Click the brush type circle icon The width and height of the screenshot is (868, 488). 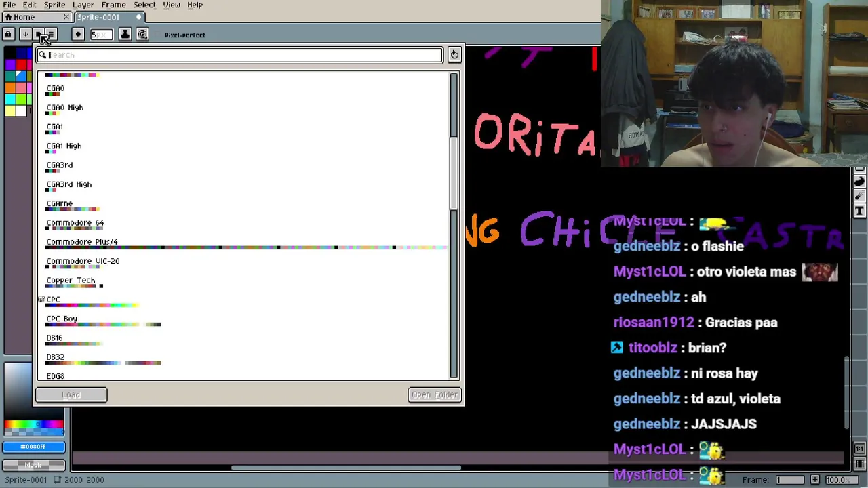pos(78,35)
